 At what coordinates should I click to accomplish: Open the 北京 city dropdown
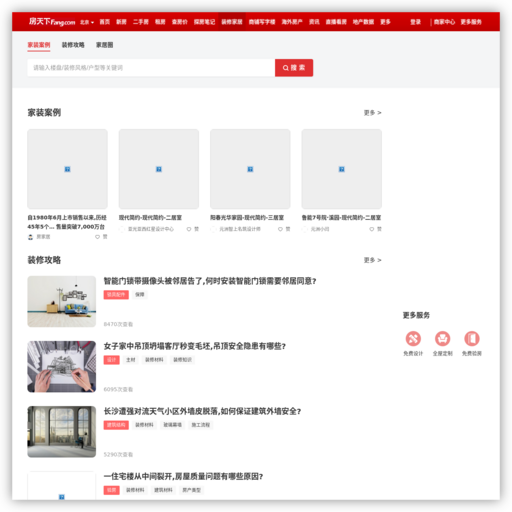click(87, 22)
